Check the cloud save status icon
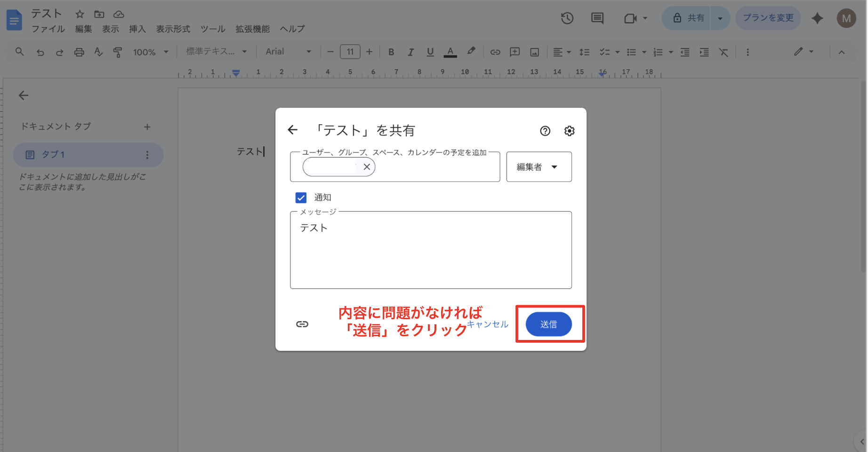The image size is (868, 452). pyautogui.click(x=119, y=14)
